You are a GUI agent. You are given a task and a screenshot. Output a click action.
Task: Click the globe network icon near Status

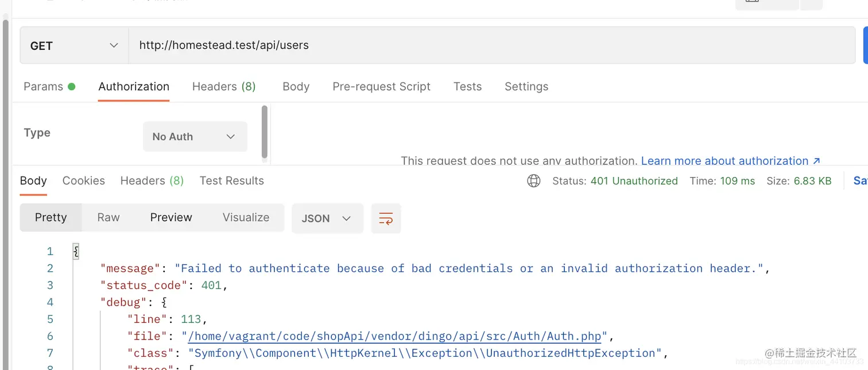point(533,181)
